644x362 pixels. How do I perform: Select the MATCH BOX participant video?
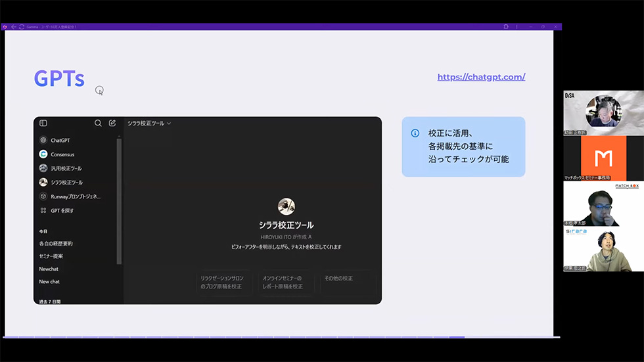point(603,203)
